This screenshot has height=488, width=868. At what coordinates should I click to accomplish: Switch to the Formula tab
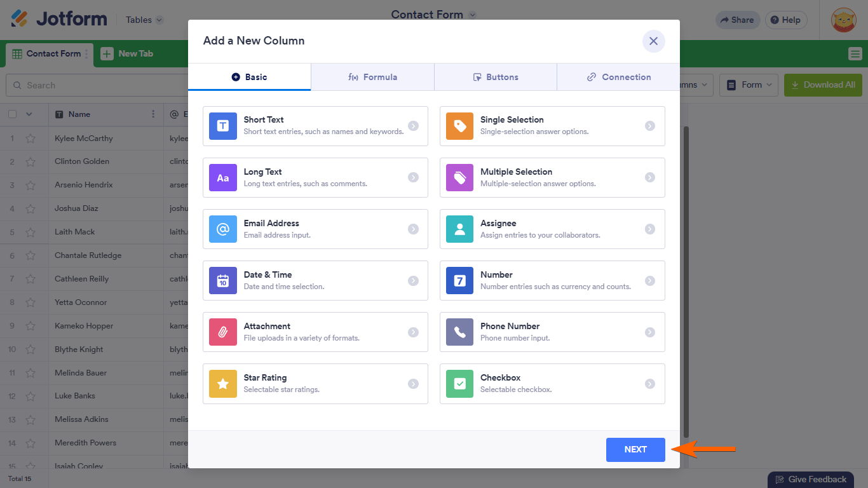click(373, 77)
